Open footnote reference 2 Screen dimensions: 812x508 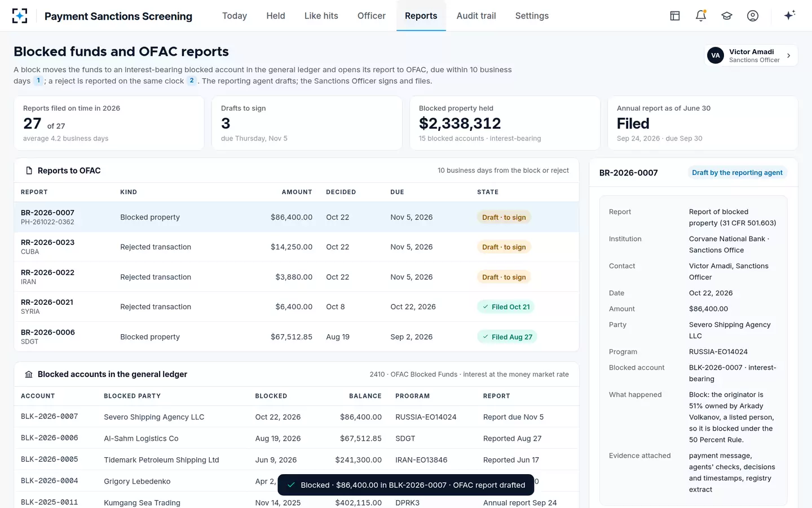pyautogui.click(x=192, y=81)
